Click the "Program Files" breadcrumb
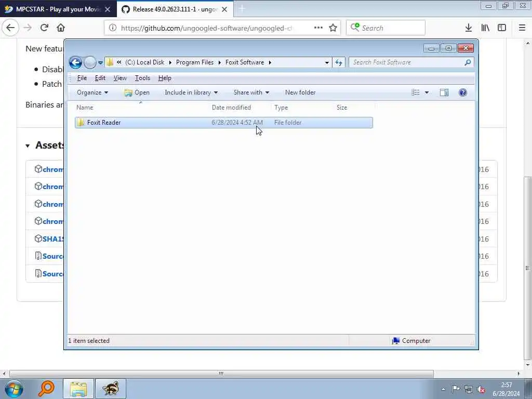The width and height of the screenshot is (532, 399). click(x=195, y=62)
